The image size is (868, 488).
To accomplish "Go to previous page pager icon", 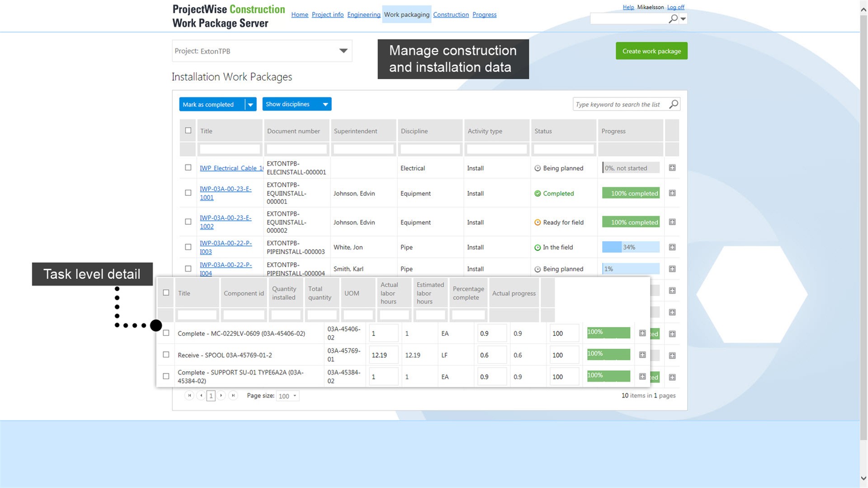I will [x=201, y=395].
